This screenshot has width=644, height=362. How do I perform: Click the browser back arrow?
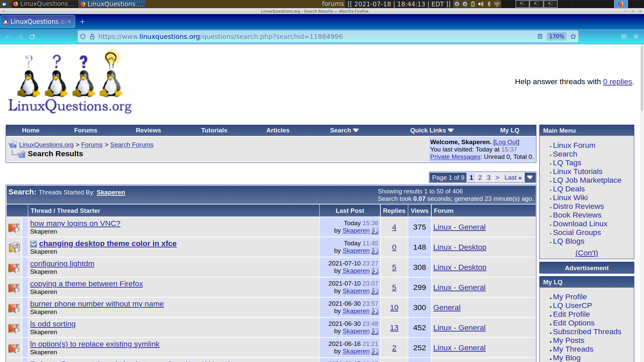8,37
